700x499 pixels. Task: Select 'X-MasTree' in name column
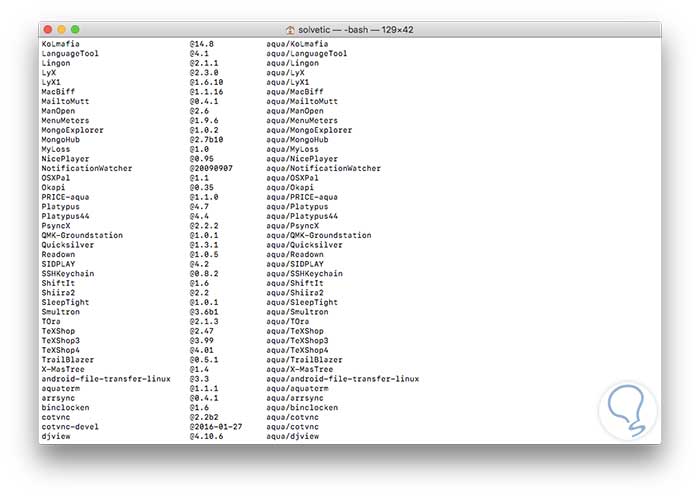(x=63, y=370)
